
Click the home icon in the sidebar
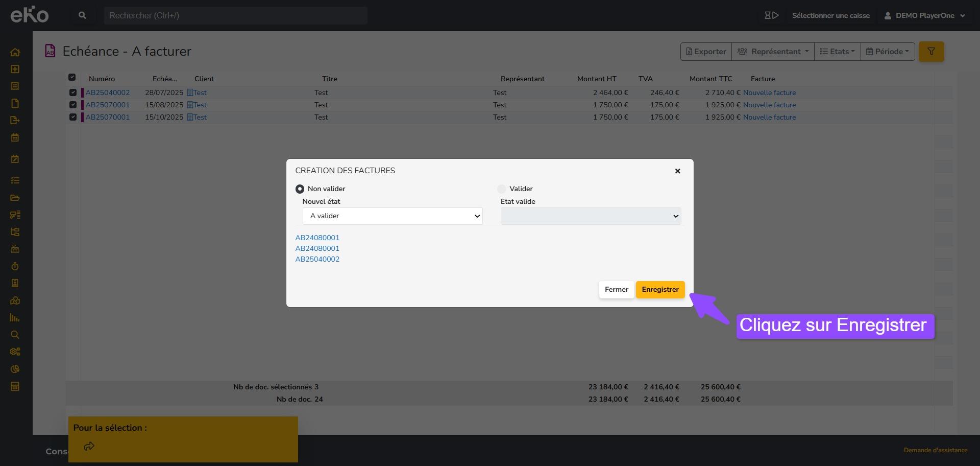point(15,52)
